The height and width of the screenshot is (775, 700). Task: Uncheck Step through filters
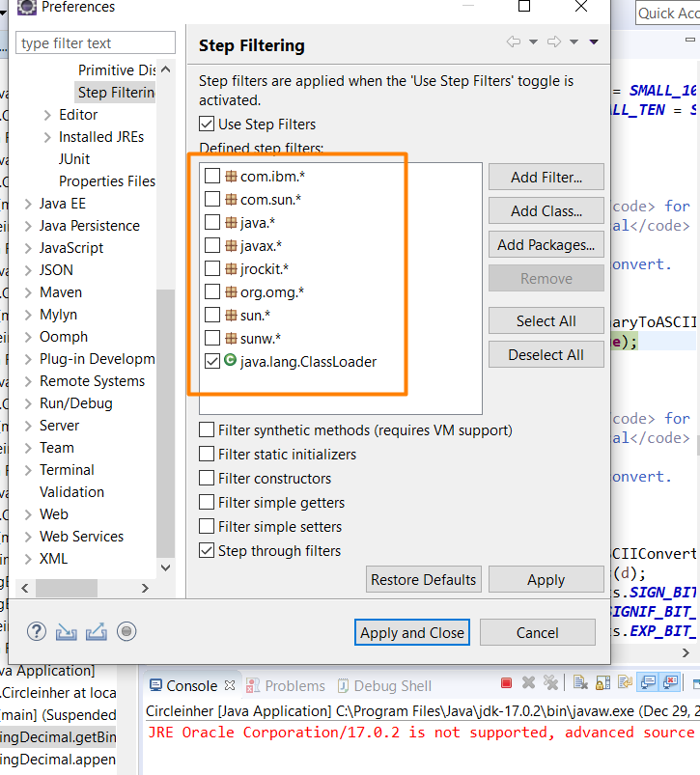pyautogui.click(x=207, y=550)
